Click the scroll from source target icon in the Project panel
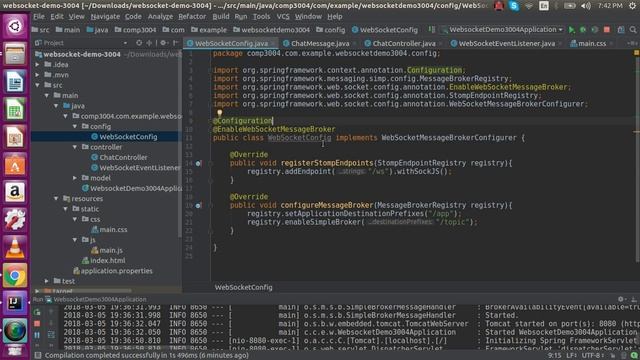This screenshot has height=360, width=640. tap(139, 43)
